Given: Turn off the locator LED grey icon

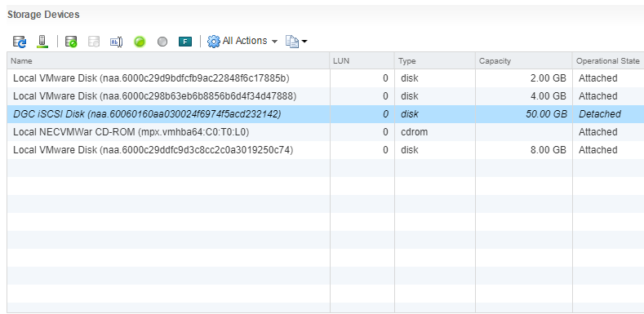Looking at the screenshot, I should tap(162, 42).
